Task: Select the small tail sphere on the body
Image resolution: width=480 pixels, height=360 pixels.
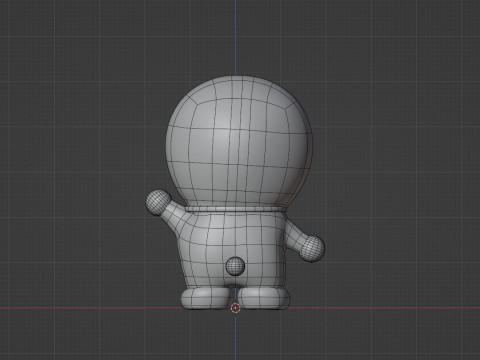Action: 235,266
